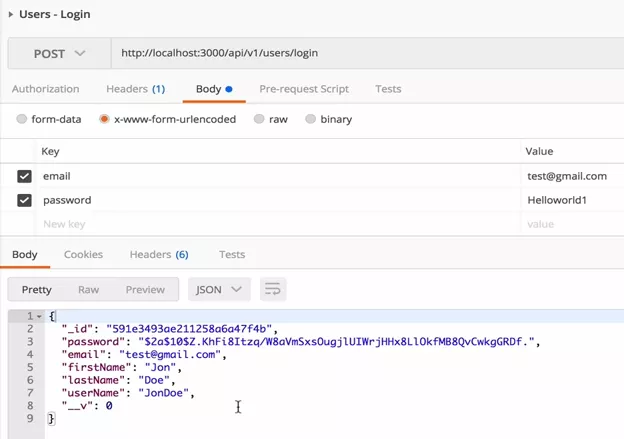Open the request Headers (1) tab
Viewport: 624px width, 439px height.
pos(135,89)
